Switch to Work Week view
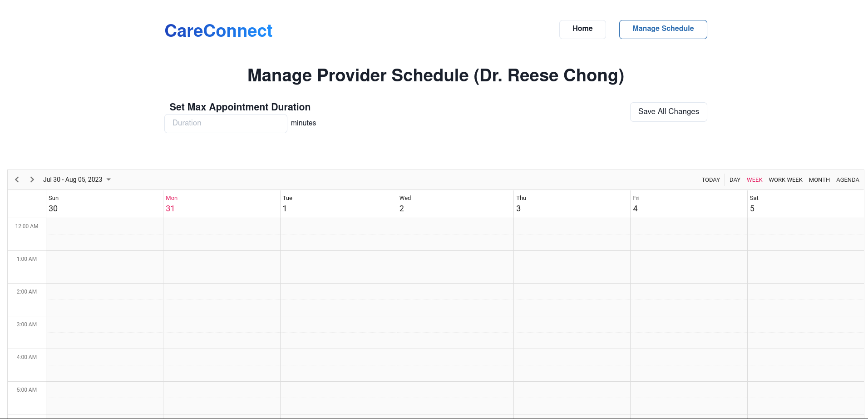The width and height of the screenshot is (868, 419). click(x=785, y=180)
